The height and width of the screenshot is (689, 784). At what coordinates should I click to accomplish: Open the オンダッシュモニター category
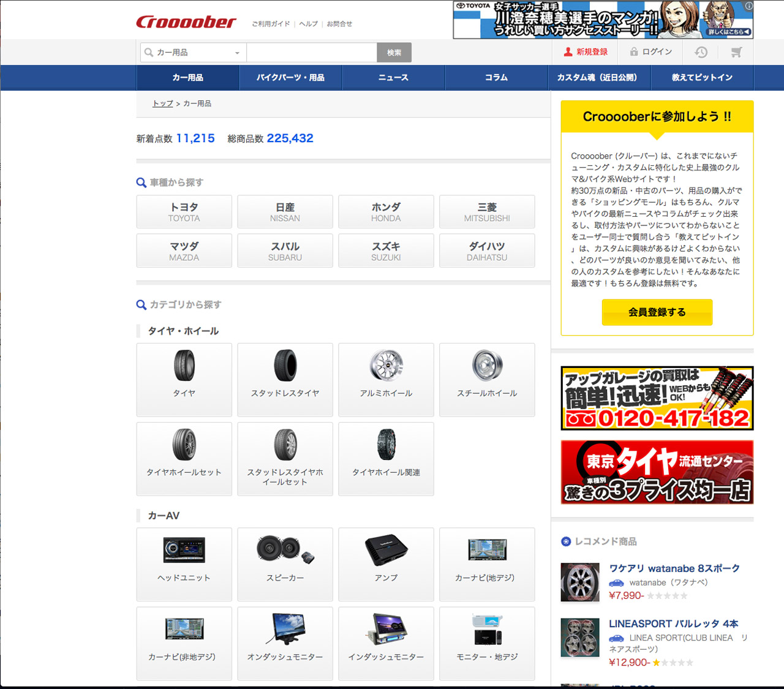(285, 643)
